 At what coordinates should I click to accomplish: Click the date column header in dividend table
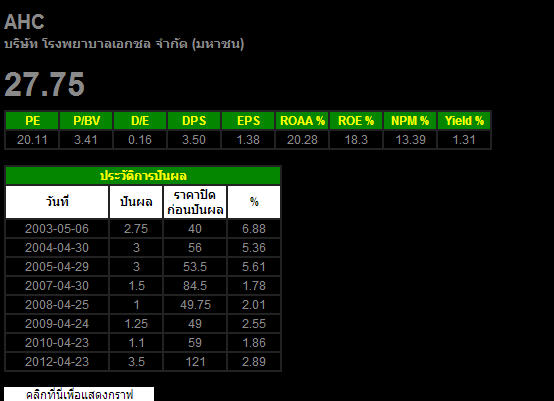pos(57,202)
